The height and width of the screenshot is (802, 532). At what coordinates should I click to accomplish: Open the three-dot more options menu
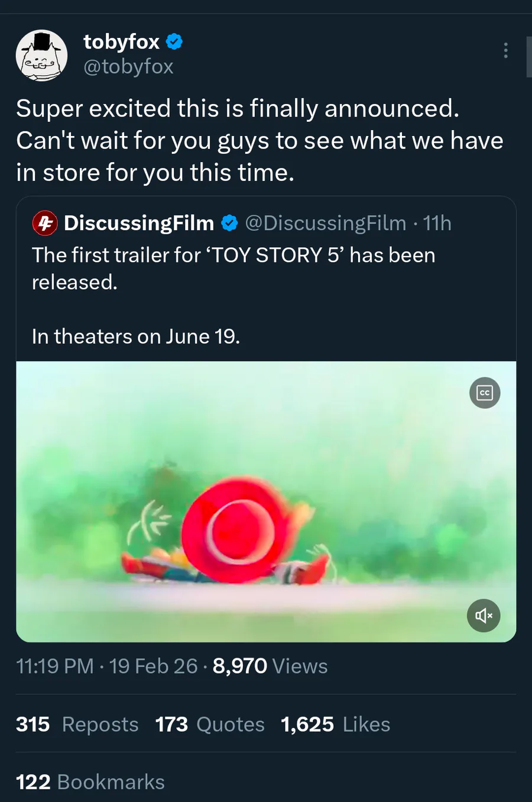[x=505, y=50]
